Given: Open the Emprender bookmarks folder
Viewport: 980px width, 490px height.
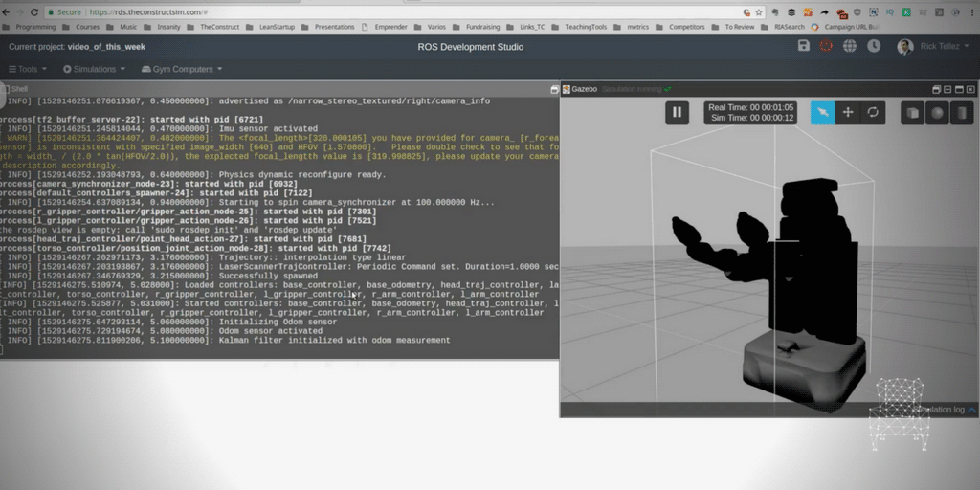Looking at the screenshot, I should tap(385, 27).
